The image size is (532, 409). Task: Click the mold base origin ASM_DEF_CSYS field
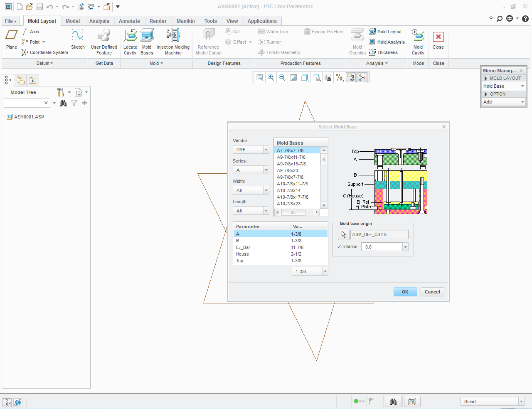point(379,234)
